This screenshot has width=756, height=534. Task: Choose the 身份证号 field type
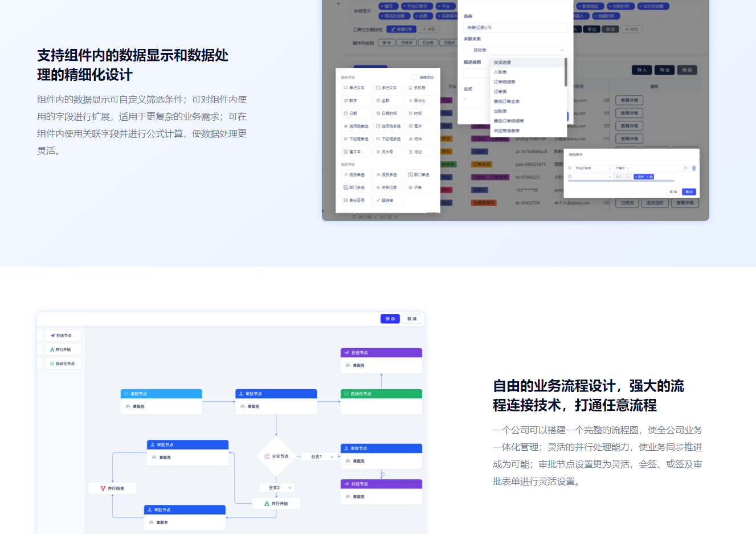[x=356, y=201]
